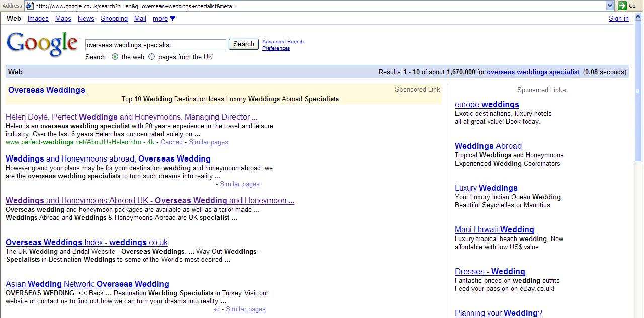Click the page icon in address bar

pyautogui.click(x=30, y=6)
